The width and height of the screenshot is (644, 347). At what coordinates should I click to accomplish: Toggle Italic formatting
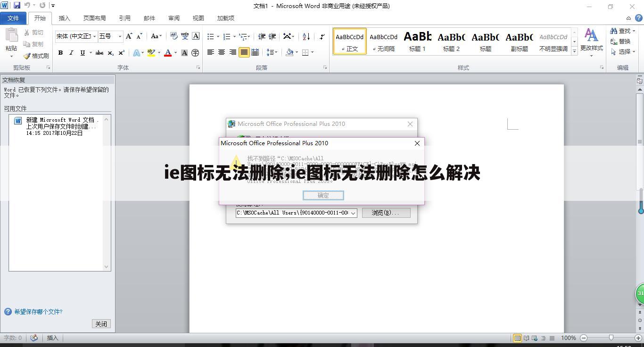tap(71, 53)
